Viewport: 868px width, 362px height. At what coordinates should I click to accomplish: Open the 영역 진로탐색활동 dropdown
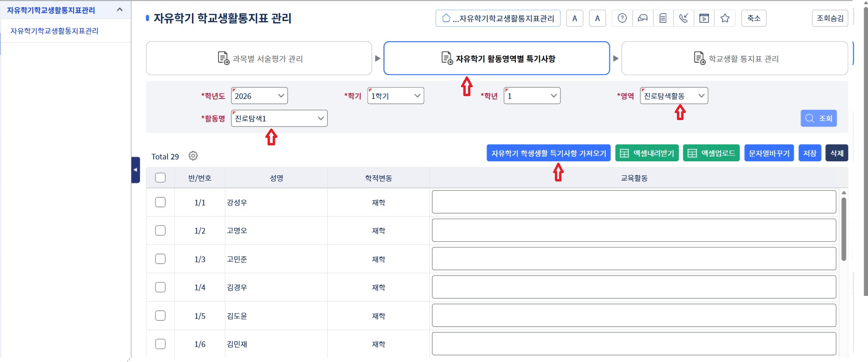[x=674, y=96]
